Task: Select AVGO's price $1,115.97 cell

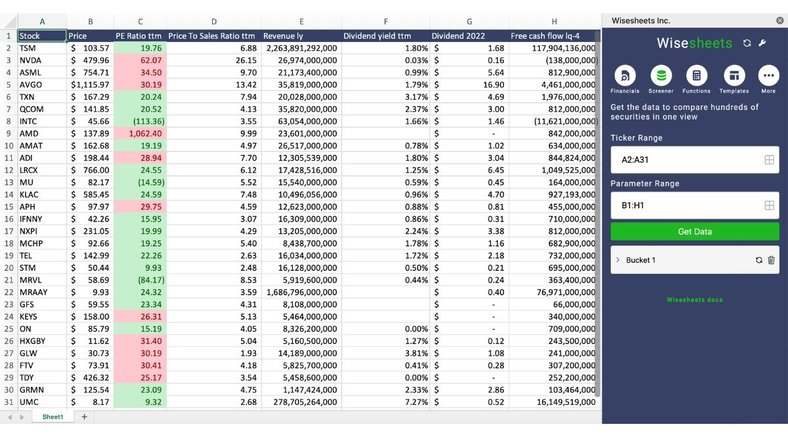Action: pyautogui.click(x=90, y=85)
